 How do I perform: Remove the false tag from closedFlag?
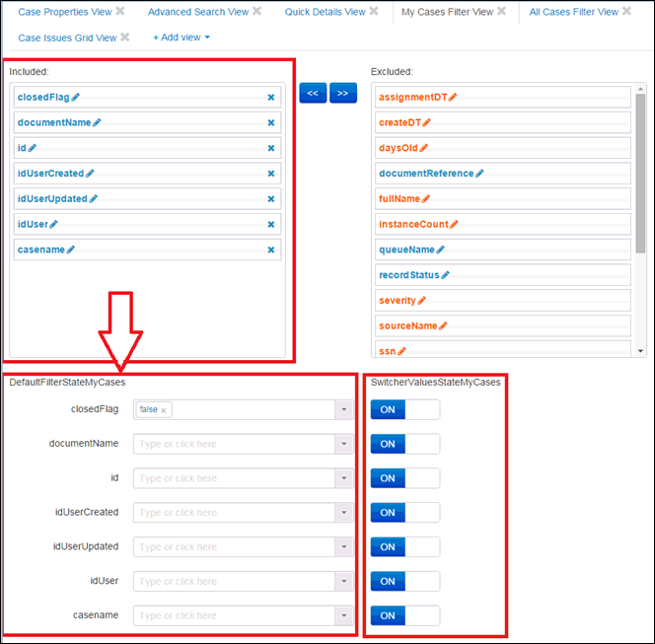164,410
